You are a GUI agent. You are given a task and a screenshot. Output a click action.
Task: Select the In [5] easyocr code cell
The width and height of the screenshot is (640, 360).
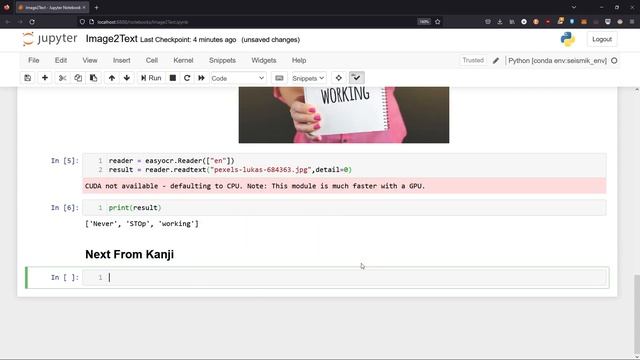[344, 165]
